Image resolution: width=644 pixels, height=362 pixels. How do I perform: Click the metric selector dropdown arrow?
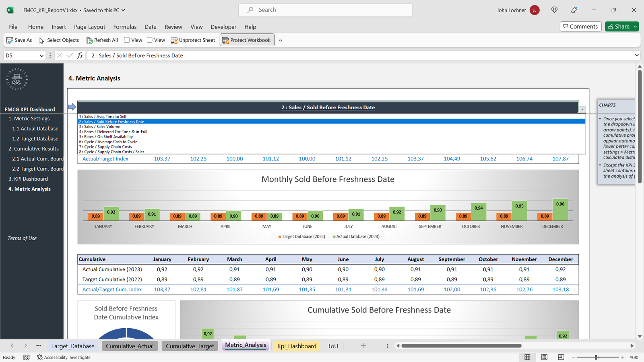coord(582,109)
